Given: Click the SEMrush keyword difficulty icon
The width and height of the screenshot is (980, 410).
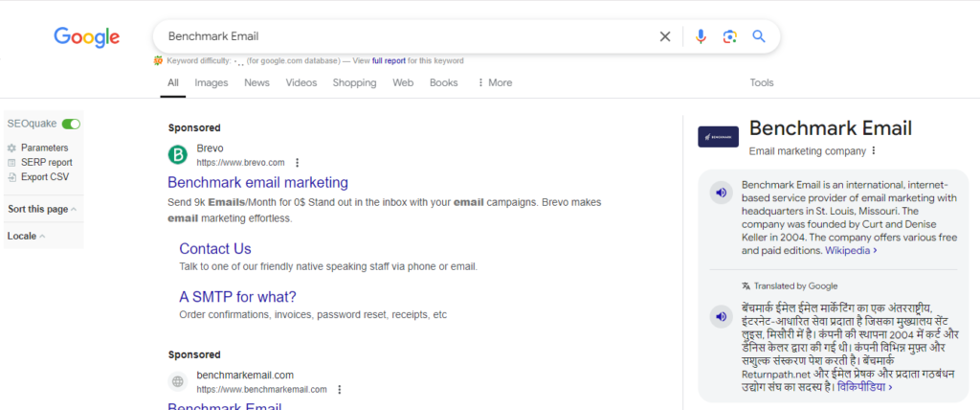Looking at the screenshot, I should (158, 60).
